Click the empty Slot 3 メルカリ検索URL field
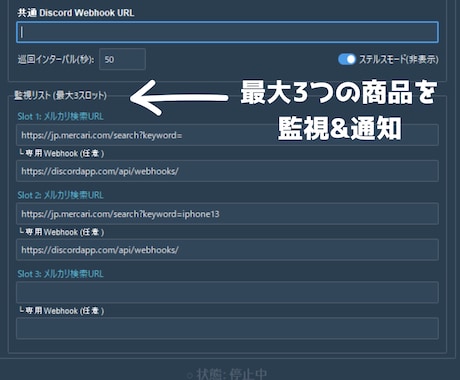Screen dimensions: 460x380 [x=227, y=292]
